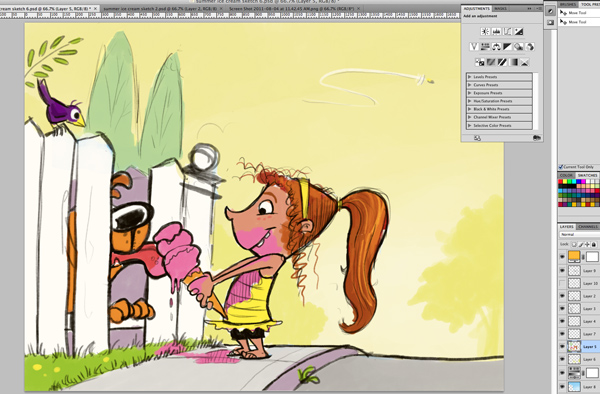600x394 pixels.
Task: Pick the yellow swatch in Swatches top row
Action: (565, 182)
